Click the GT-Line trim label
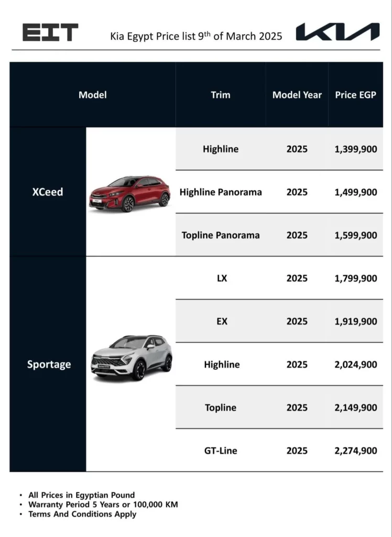 point(221,450)
